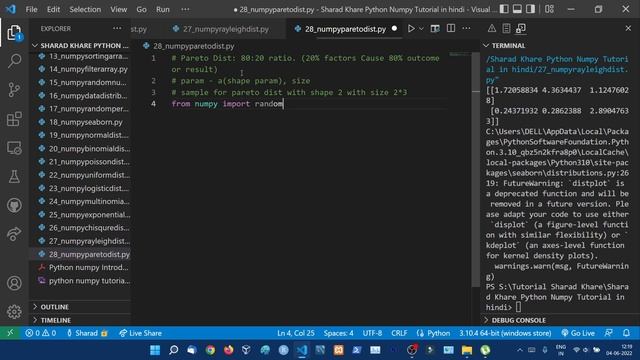
Task: Open the Explorer view in activity bar
Action: point(14,33)
